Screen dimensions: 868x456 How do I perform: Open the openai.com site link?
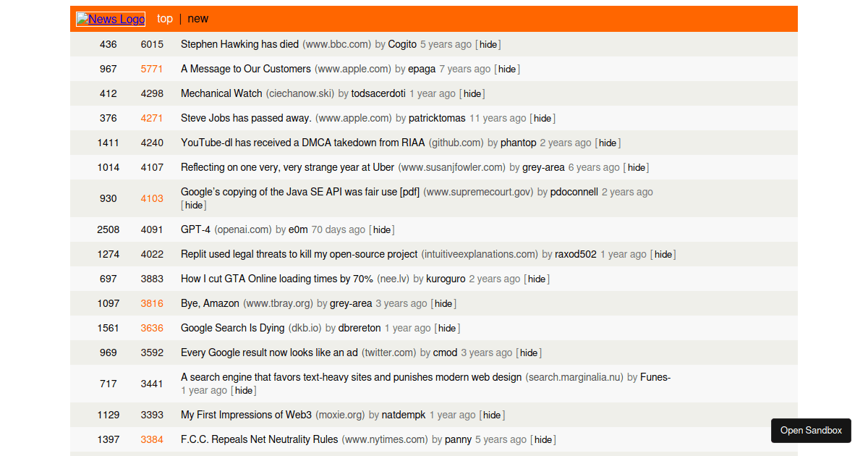tap(242, 229)
